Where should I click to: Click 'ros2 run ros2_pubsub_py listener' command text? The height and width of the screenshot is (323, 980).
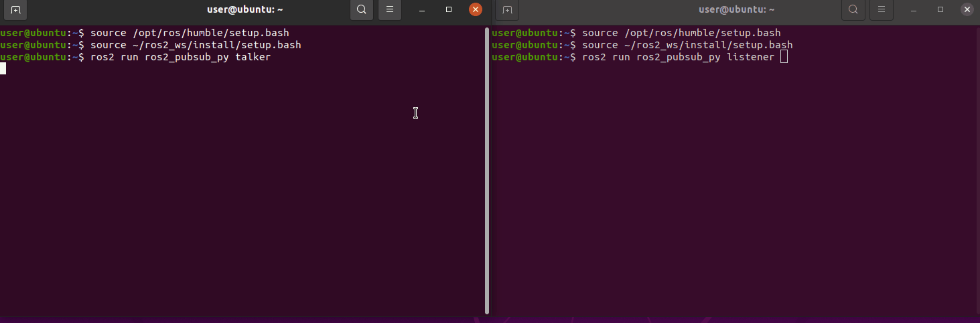click(x=678, y=58)
